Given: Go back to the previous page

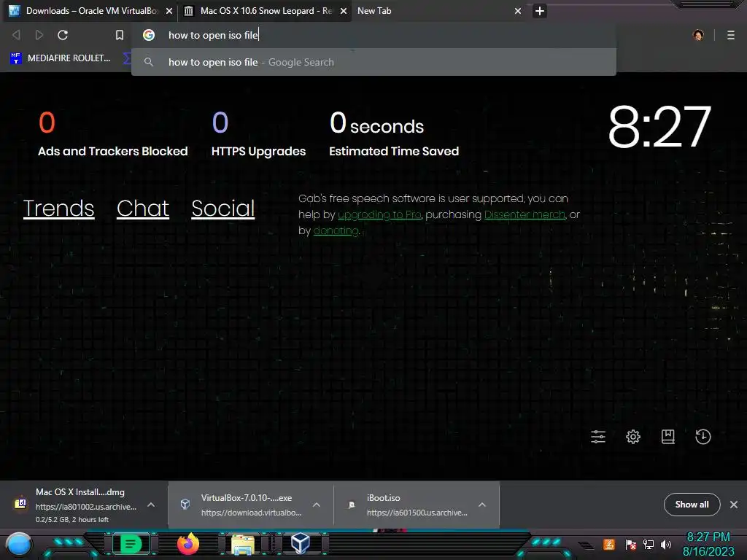Looking at the screenshot, I should [16, 35].
